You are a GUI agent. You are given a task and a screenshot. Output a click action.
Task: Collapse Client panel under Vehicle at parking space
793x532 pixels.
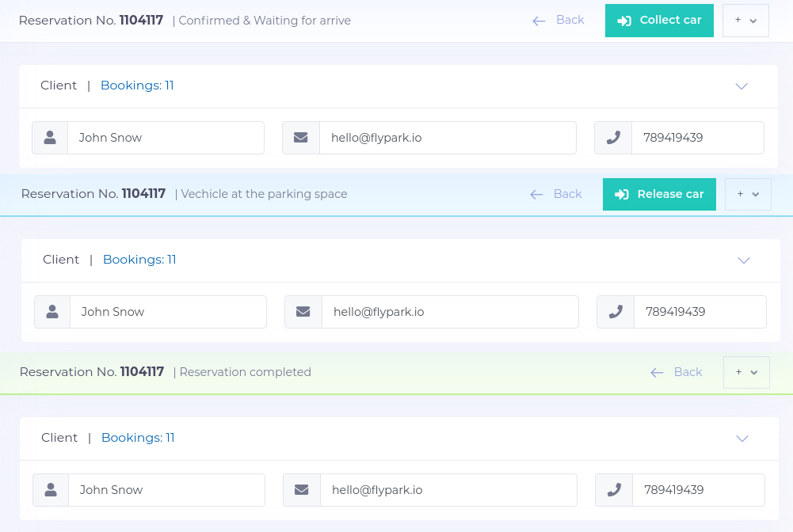743,260
